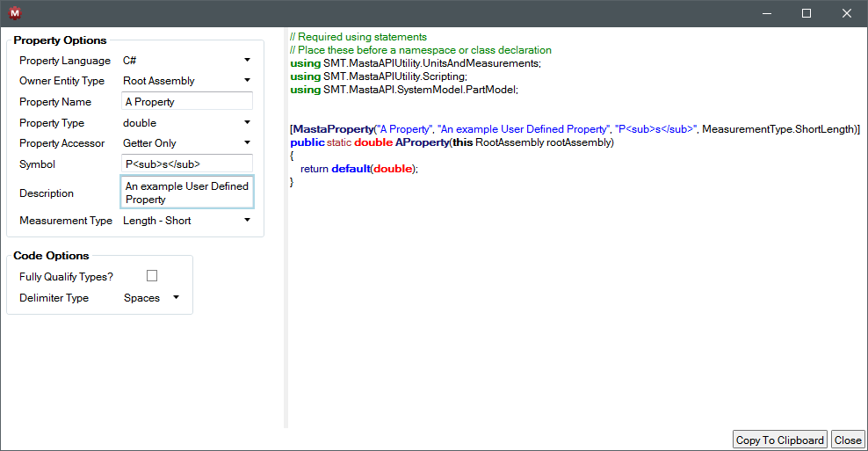The height and width of the screenshot is (451, 868).
Task: Open the Measurement Type dropdown
Action: (x=186, y=220)
